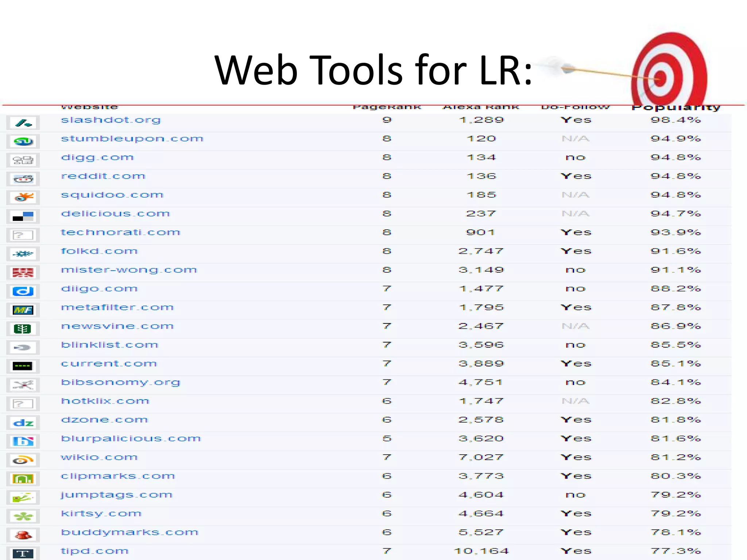Open the squidoo.com link
The width and height of the screenshot is (747, 560).
112,195
